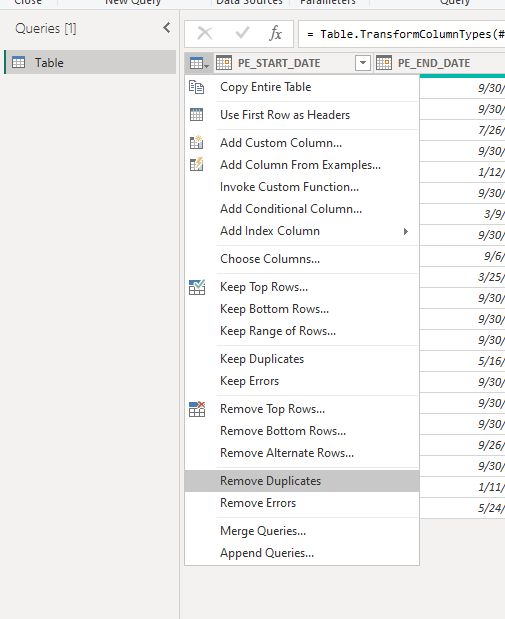505x619 pixels.
Task: Click the fx function icon
Action: pos(275,34)
